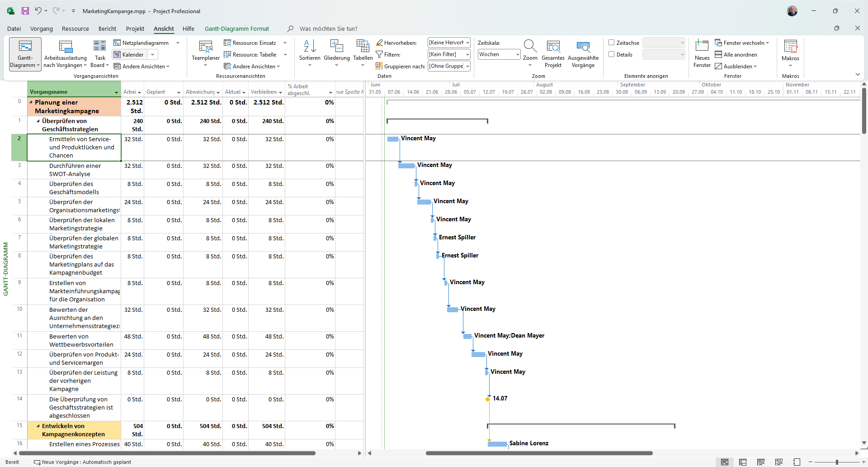This screenshot has height=467, width=868.
Task: Enable the Details checkbox
Action: pos(611,54)
